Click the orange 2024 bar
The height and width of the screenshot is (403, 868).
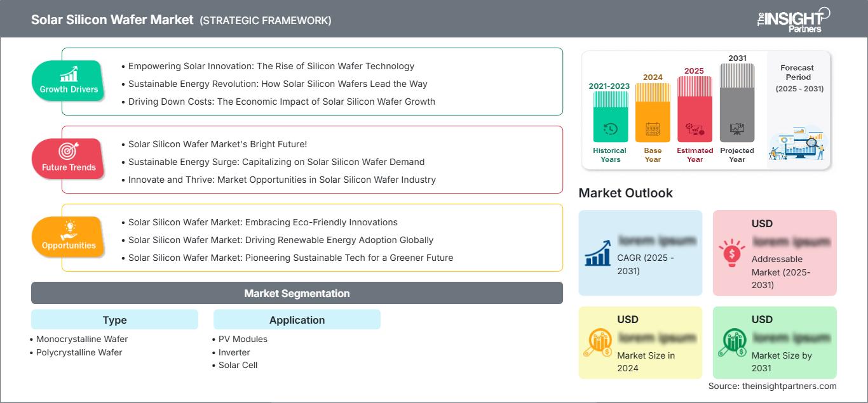tap(653, 112)
